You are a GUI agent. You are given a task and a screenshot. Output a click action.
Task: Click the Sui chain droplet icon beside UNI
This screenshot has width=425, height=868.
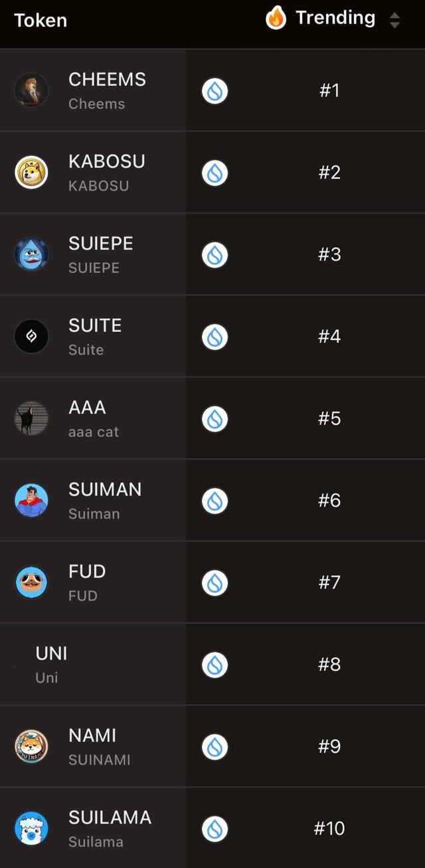click(214, 664)
